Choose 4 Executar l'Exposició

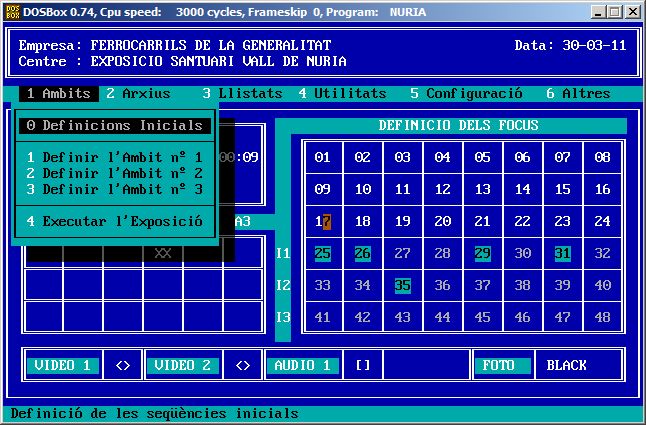coord(115,222)
